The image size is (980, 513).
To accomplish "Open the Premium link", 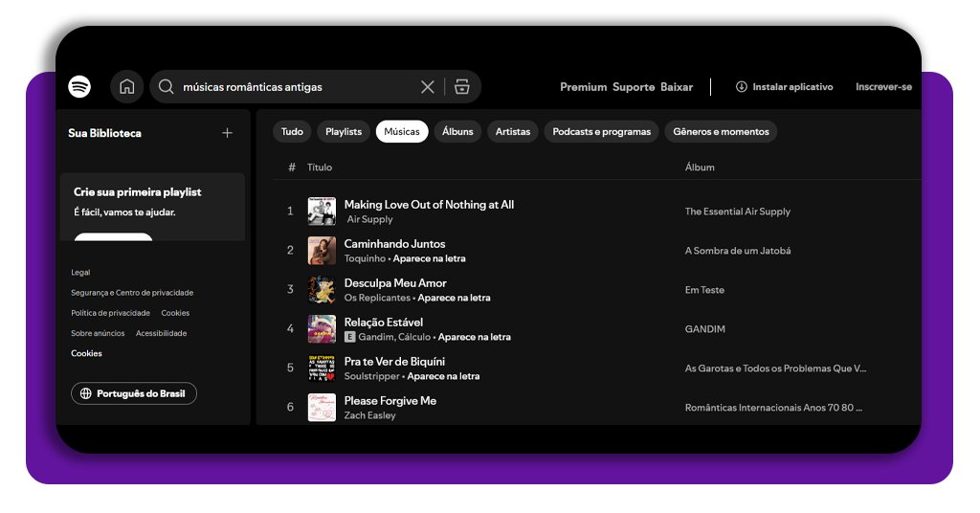I will pos(583,87).
